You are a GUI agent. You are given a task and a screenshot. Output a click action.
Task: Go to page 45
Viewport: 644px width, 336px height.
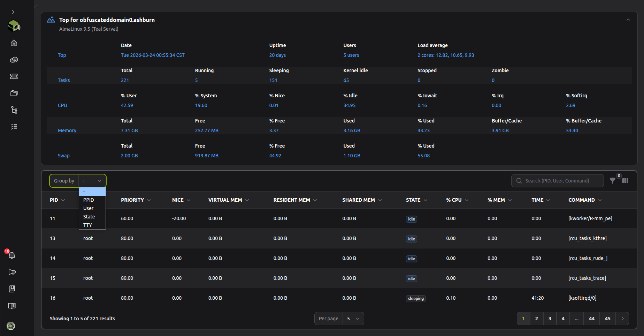coord(608,319)
